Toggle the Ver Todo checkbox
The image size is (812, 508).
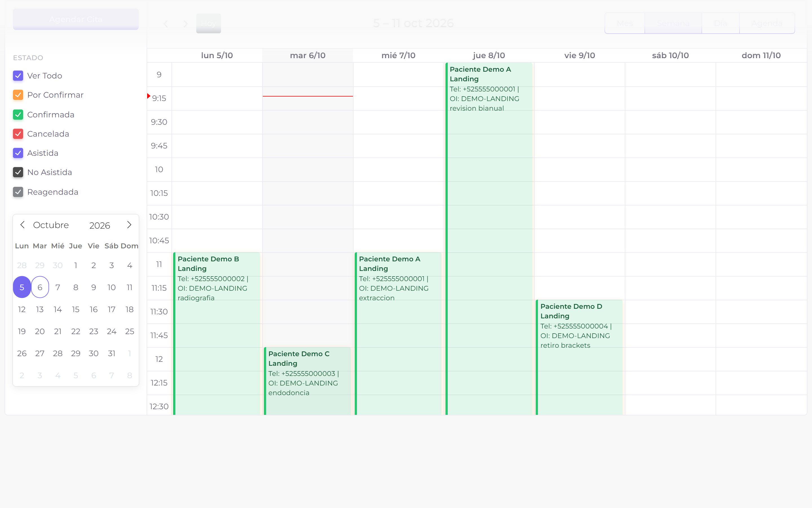pyautogui.click(x=18, y=76)
